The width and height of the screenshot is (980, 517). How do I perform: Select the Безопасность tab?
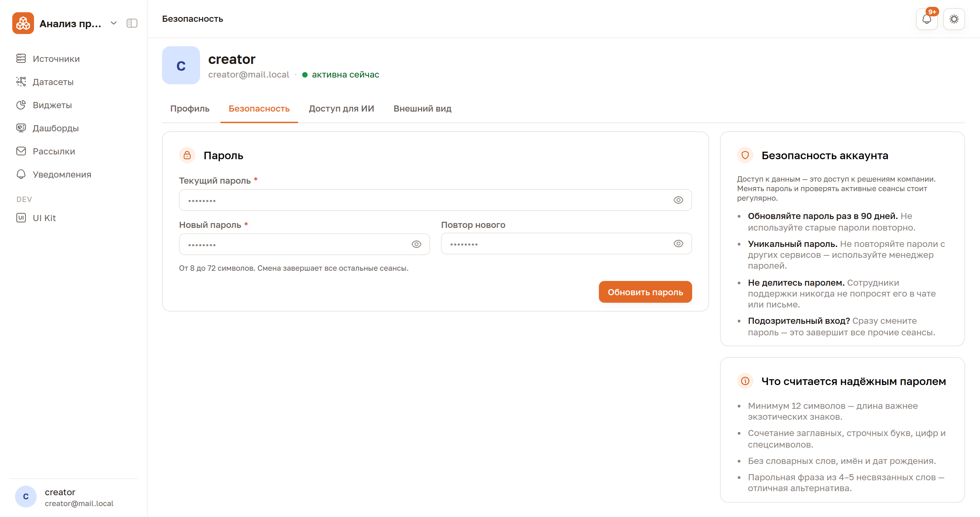click(259, 109)
